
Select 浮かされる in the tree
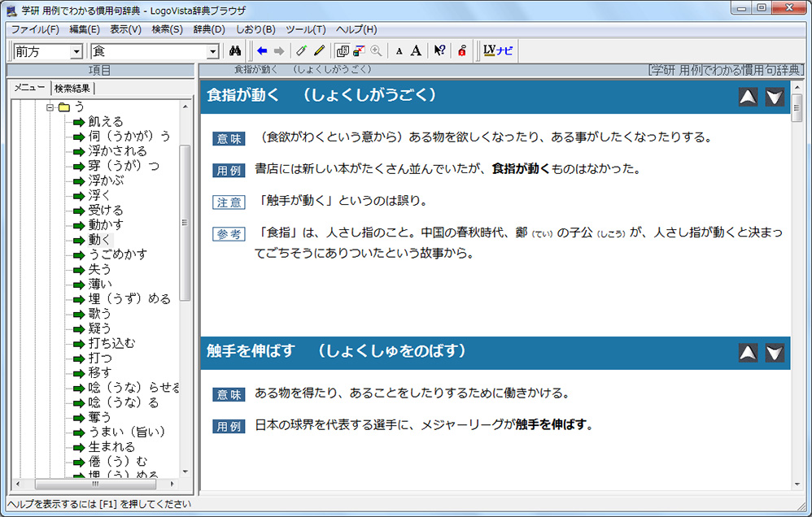pyautogui.click(x=117, y=151)
